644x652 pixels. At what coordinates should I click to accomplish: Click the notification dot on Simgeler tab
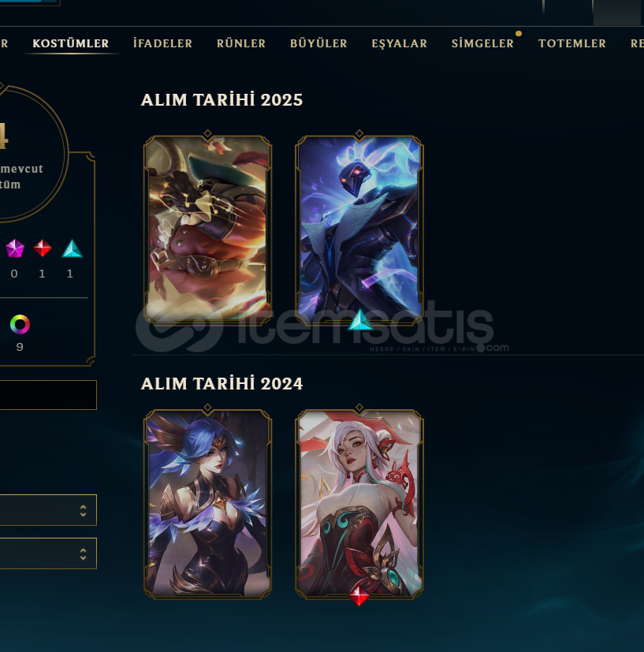coord(519,33)
